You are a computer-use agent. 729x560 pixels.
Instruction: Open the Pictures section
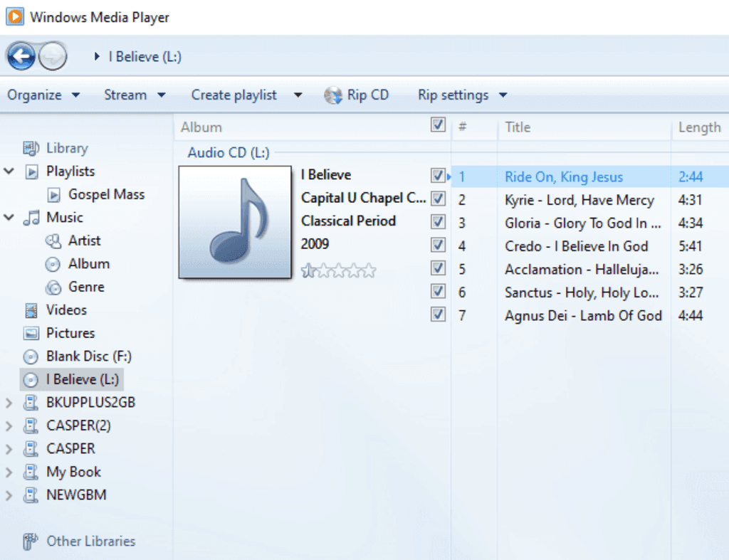click(x=69, y=333)
